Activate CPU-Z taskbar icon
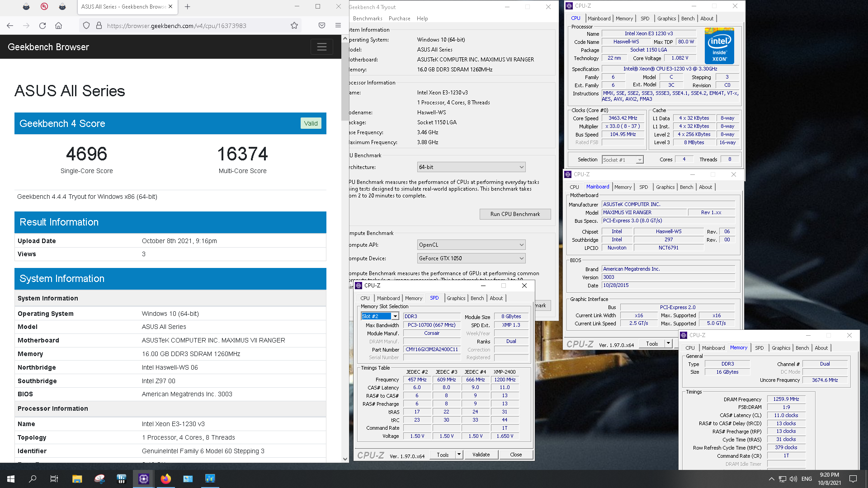This screenshot has height=488, width=868. (144, 479)
